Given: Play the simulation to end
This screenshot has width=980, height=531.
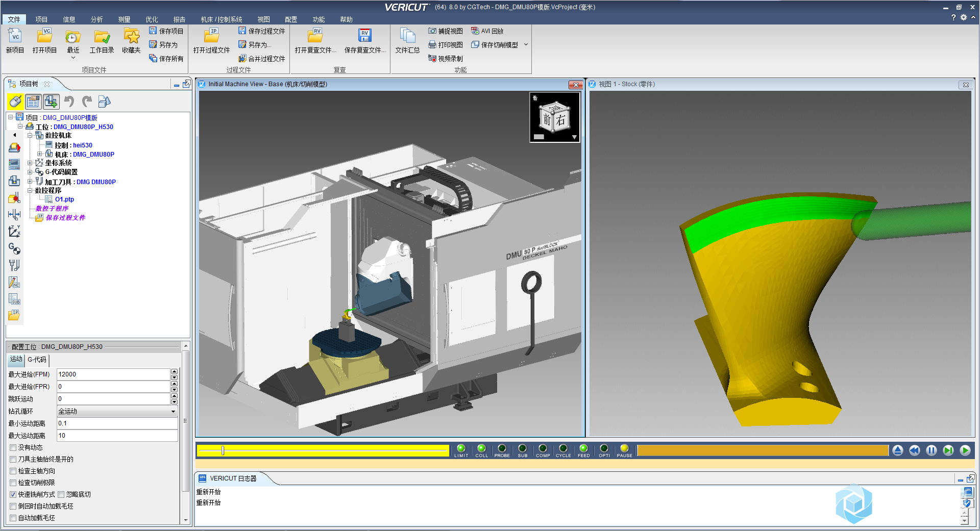Looking at the screenshot, I should 965,450.
